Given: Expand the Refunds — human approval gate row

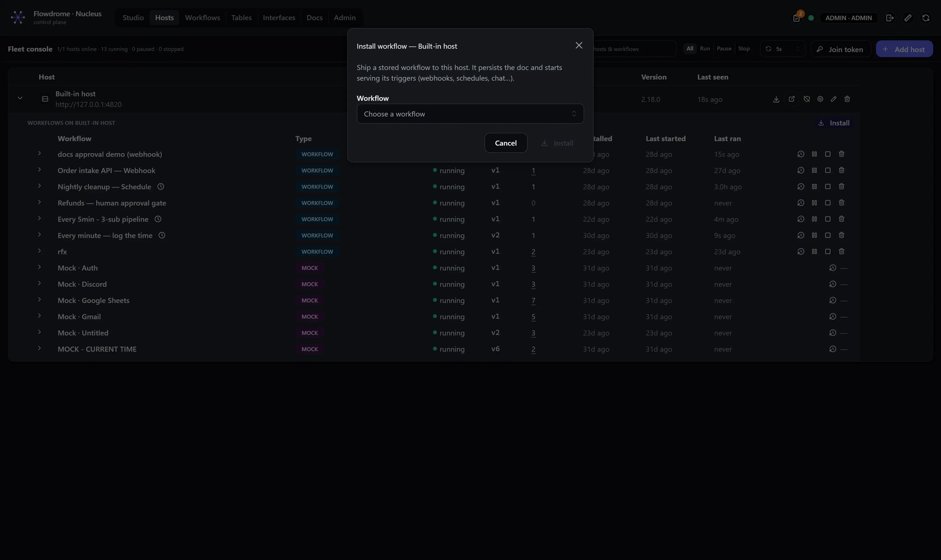Looking at the screenshot, I should (x=39, y=202).
